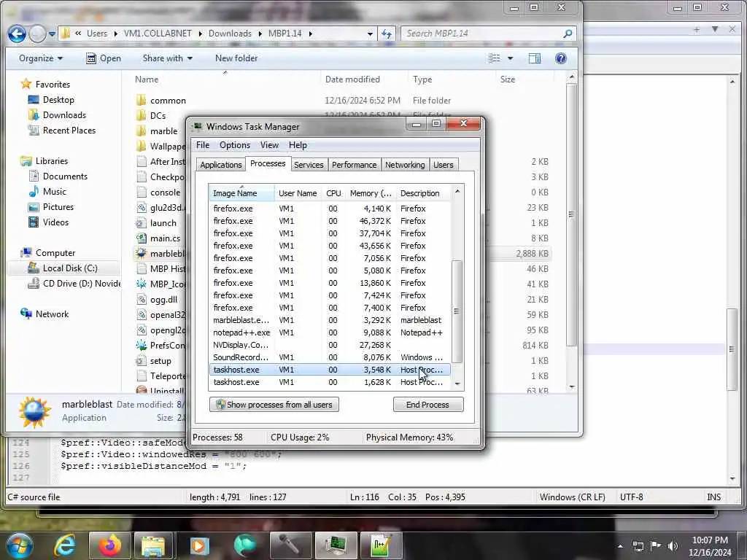Open the Help menu in Task Manager
Screen dimensions: 747x560
coord(298,145)
